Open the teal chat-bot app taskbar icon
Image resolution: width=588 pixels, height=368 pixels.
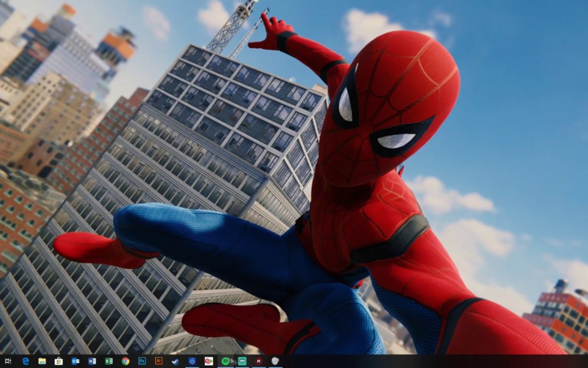click(x=242, y=361)
